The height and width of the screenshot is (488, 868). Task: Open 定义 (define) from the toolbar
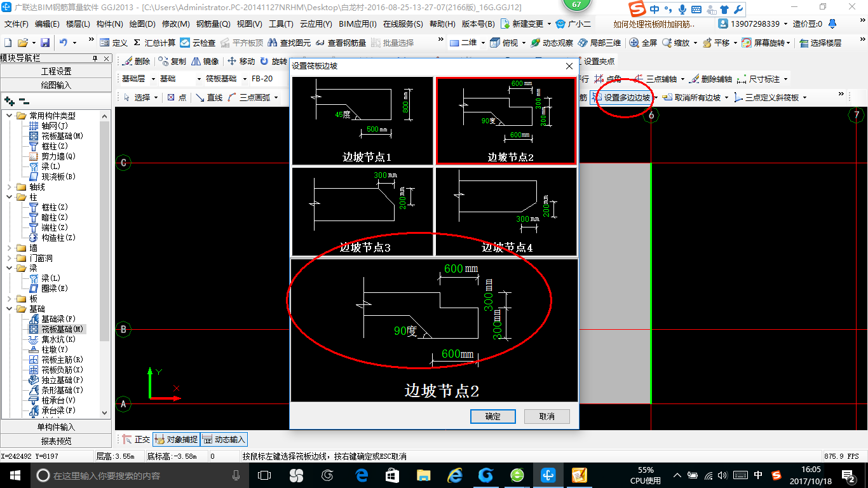pos(114,43)
